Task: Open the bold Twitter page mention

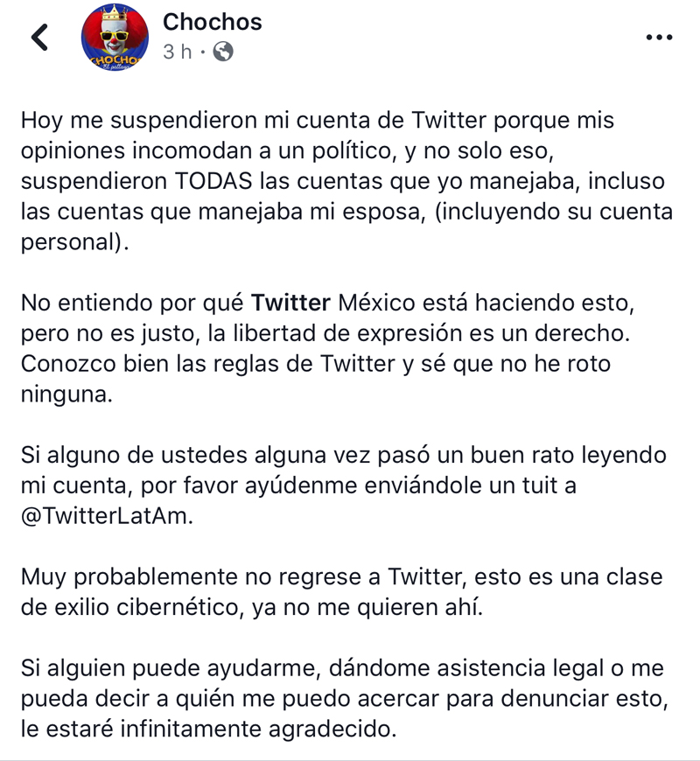Action: click(291, 304)
